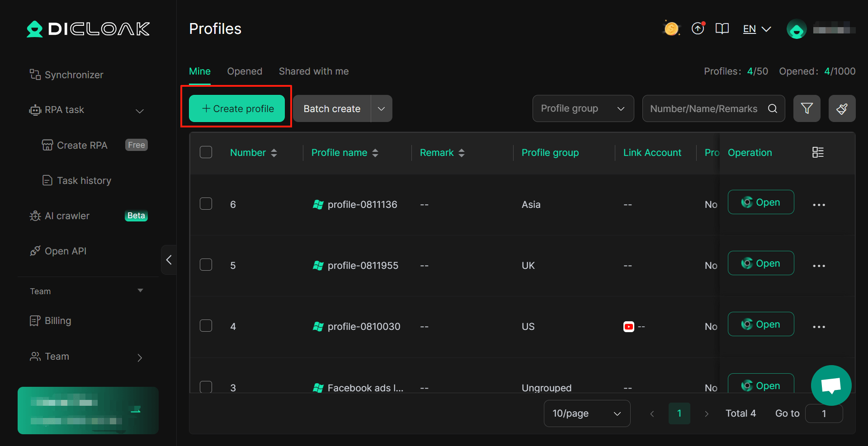Open the chat support bubble

pyautogui.click(x=831, y=385)
